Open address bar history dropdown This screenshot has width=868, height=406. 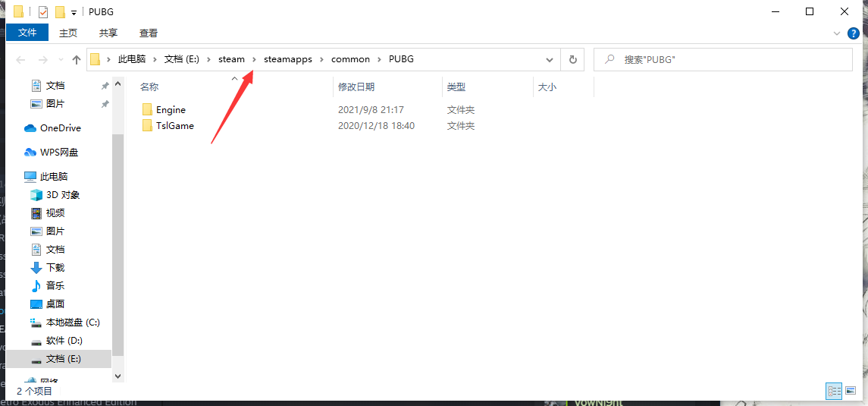[x=550, y=59]
